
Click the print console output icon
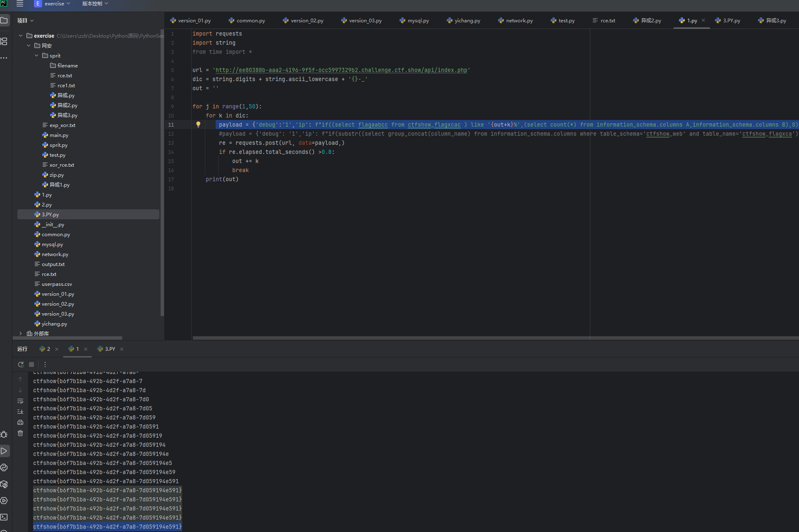click(x=20, y=422)
